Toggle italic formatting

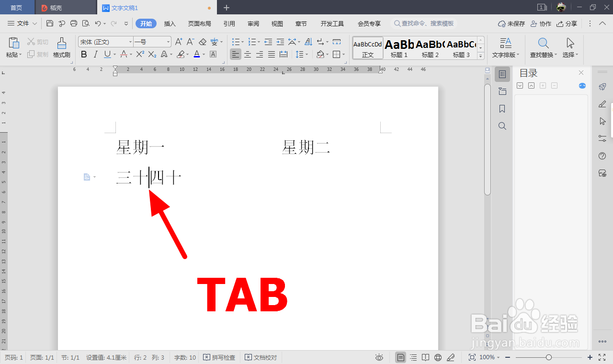pos(95,54)
